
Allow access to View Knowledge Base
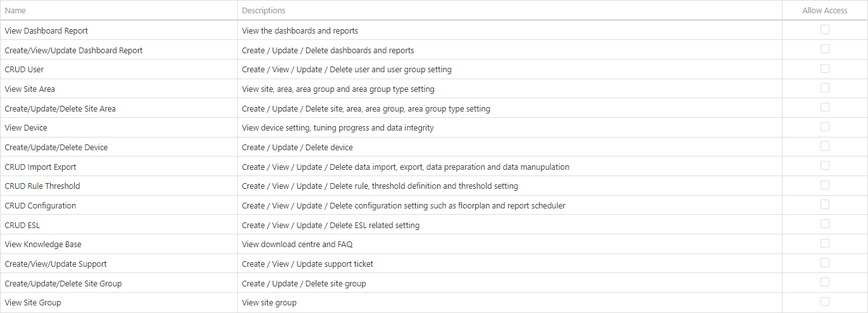(x=825, y=243)
